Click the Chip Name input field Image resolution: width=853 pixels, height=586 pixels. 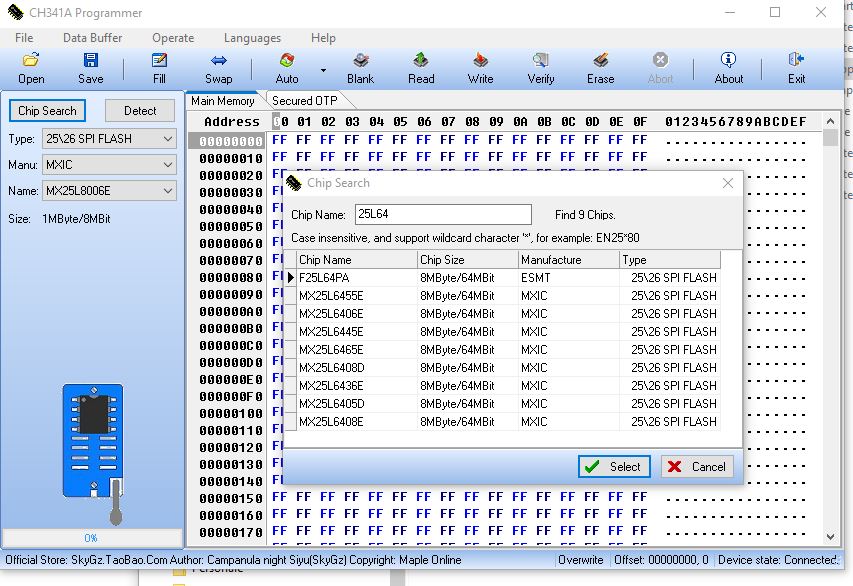tap(443, 214)
